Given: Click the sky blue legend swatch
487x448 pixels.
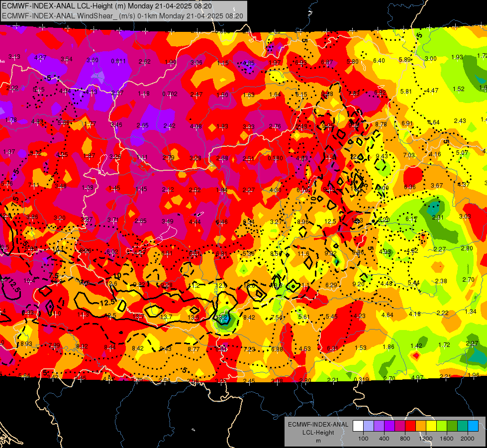Looking at the screenshot, I should click(473, 426).
